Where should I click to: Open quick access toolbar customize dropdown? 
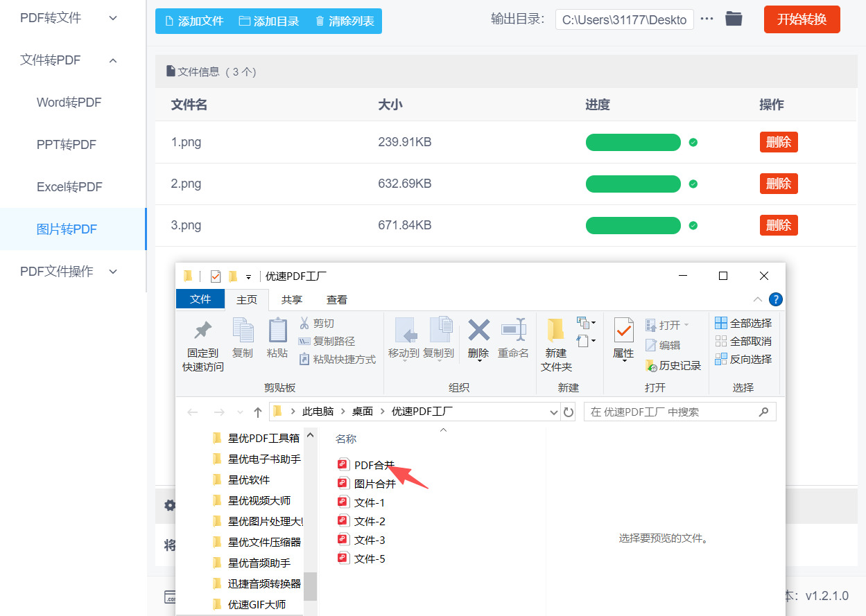point(248,276)
